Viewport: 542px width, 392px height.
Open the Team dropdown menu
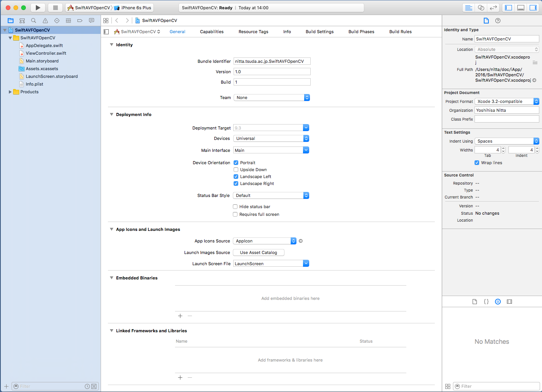271,98
